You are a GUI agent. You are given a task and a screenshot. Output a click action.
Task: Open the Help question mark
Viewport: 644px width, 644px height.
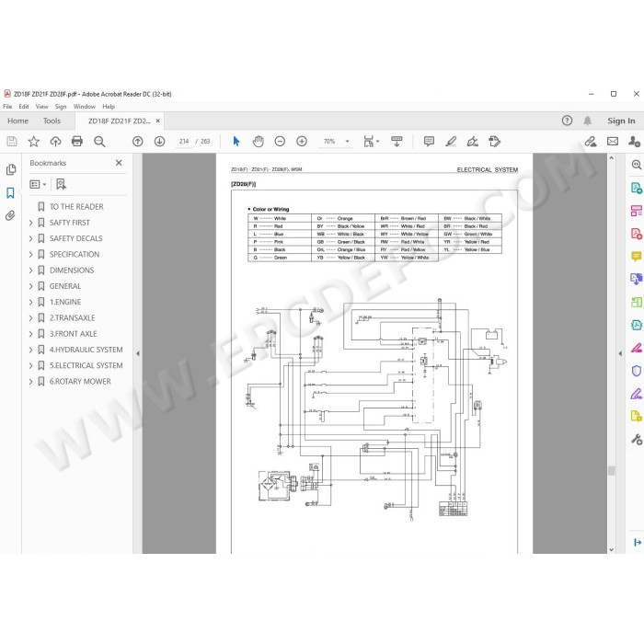567,121
